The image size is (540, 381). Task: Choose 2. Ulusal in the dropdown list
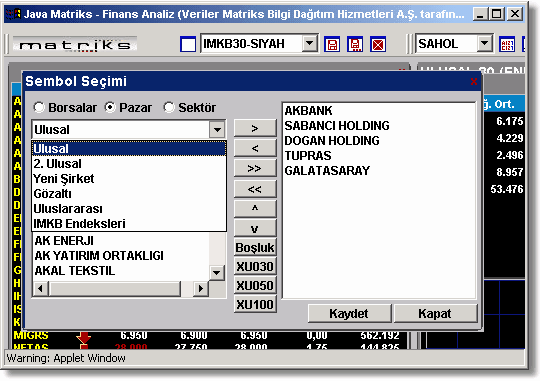point(129,164)
